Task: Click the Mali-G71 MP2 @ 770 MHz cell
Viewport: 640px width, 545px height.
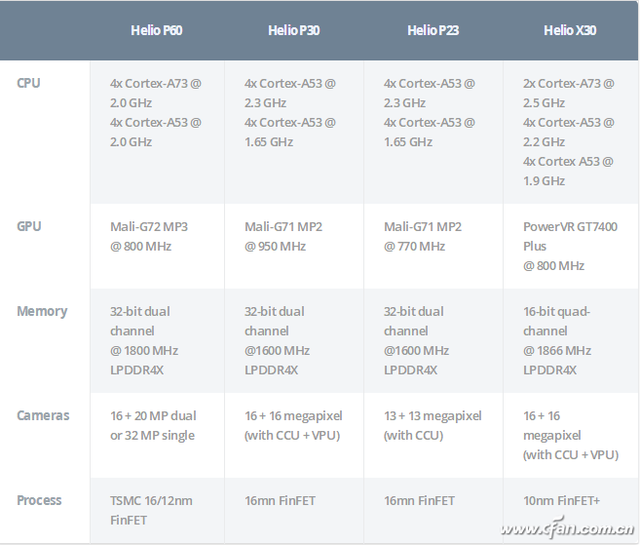Action: [x=433, y=246]
